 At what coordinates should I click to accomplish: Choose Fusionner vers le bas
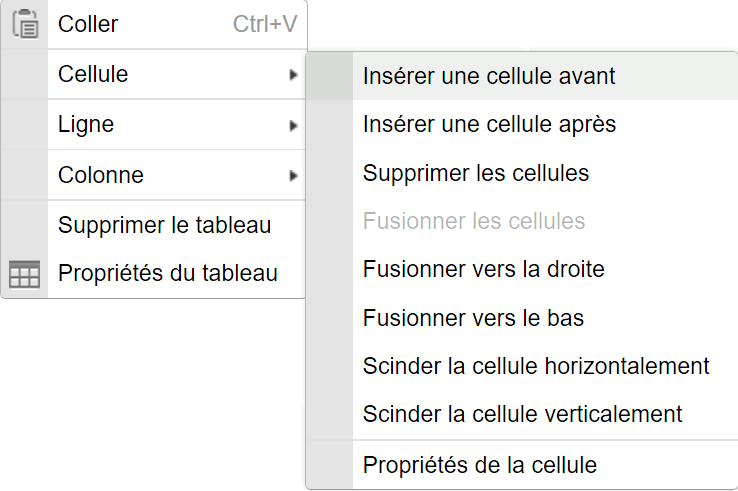473,318
